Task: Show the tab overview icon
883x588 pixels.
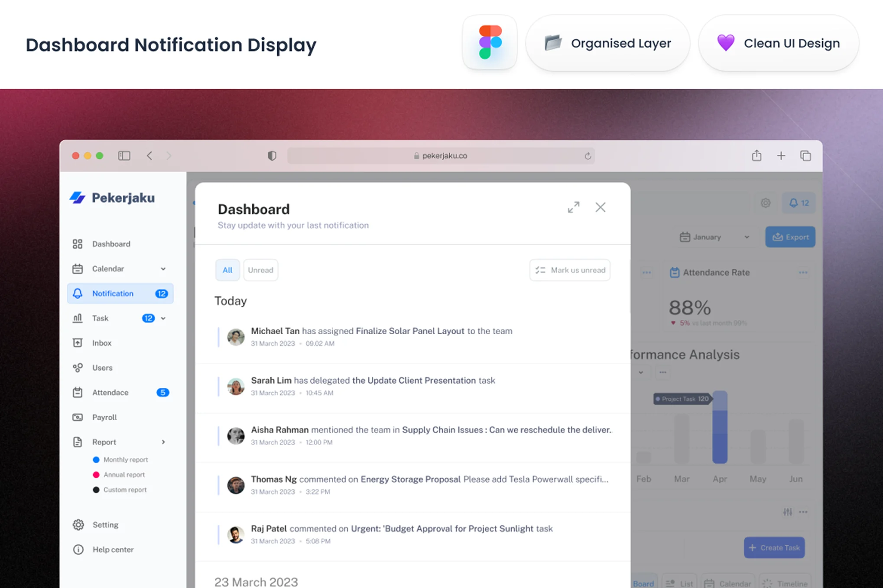Action: pyautogui.click(x=805, y=155)
